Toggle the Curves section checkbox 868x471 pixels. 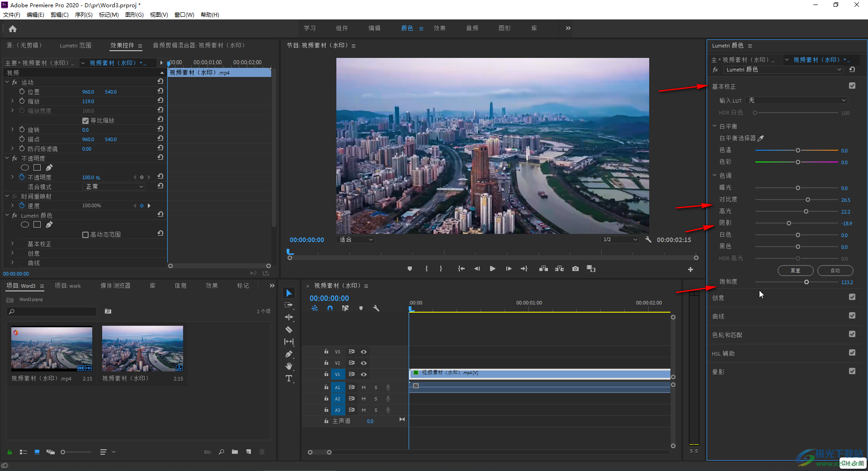(852, 316)
